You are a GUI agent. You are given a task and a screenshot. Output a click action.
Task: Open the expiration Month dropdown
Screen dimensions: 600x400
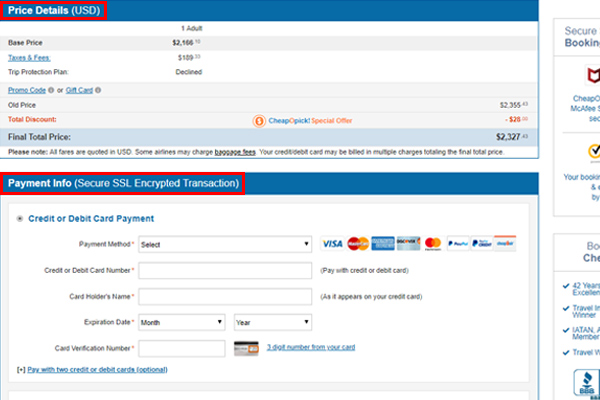tap(182, 322)
